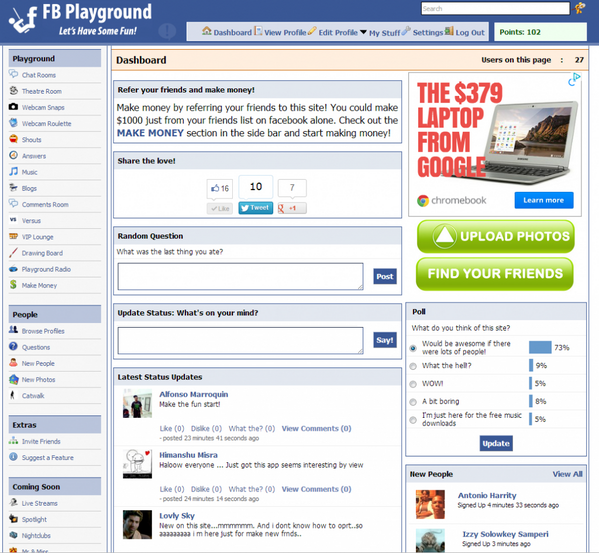Click the Suggest a Feature info icon

pyautogui.click(x=13, y=457)
